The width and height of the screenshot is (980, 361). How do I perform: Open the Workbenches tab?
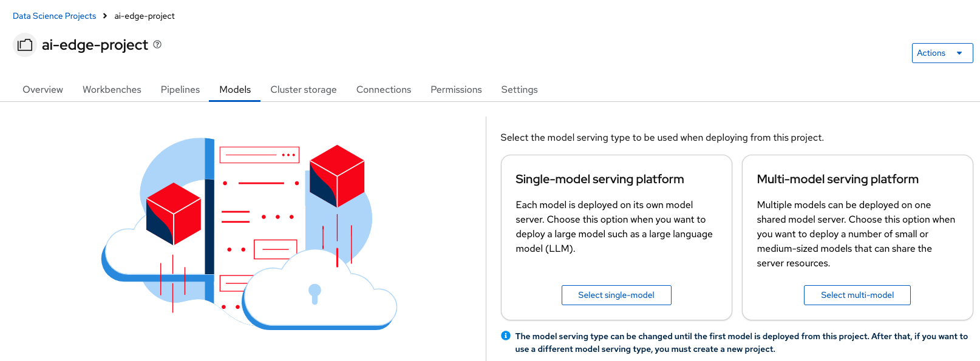point(112,89)
